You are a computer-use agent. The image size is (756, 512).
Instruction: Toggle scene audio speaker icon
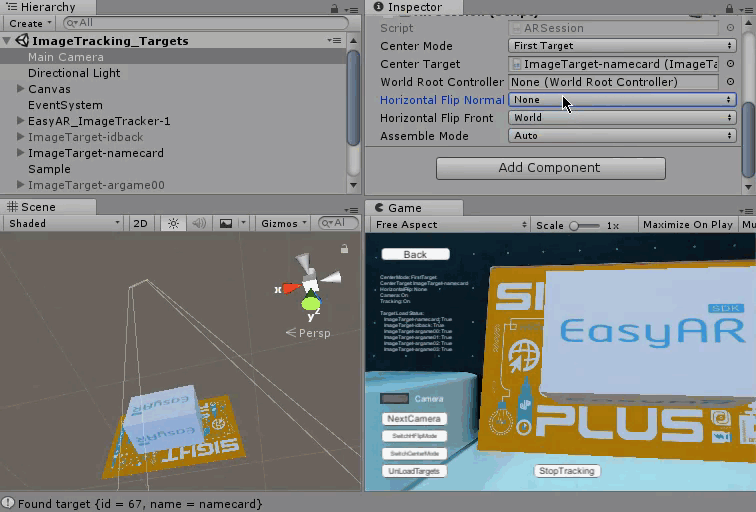click(199, 223)
